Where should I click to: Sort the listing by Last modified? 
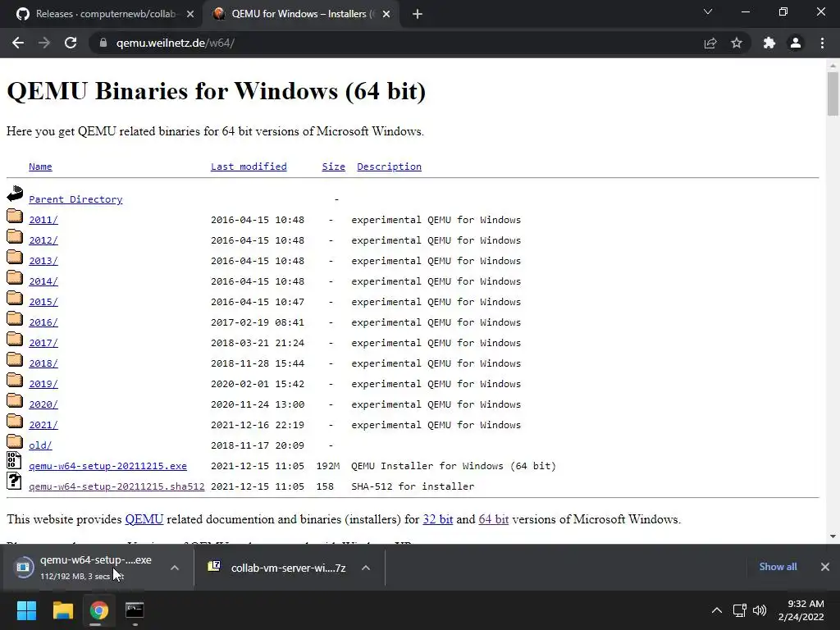point(249,167)
